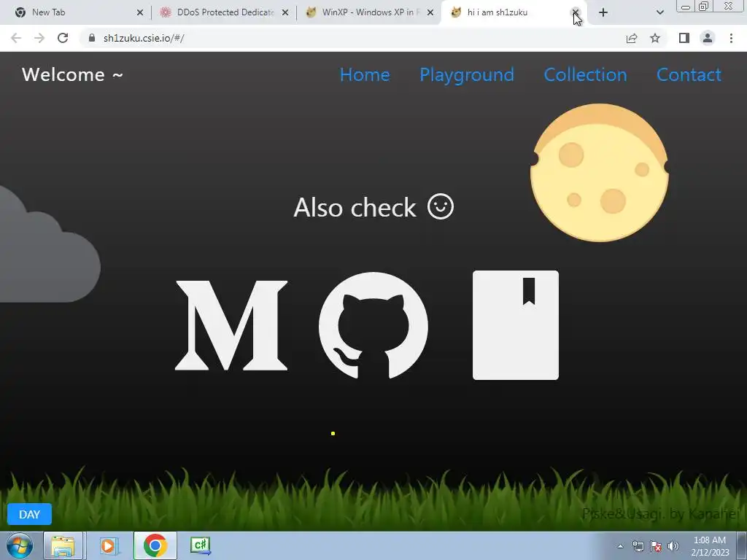Open the GitHub octocat link

click(x=373, y=326)
